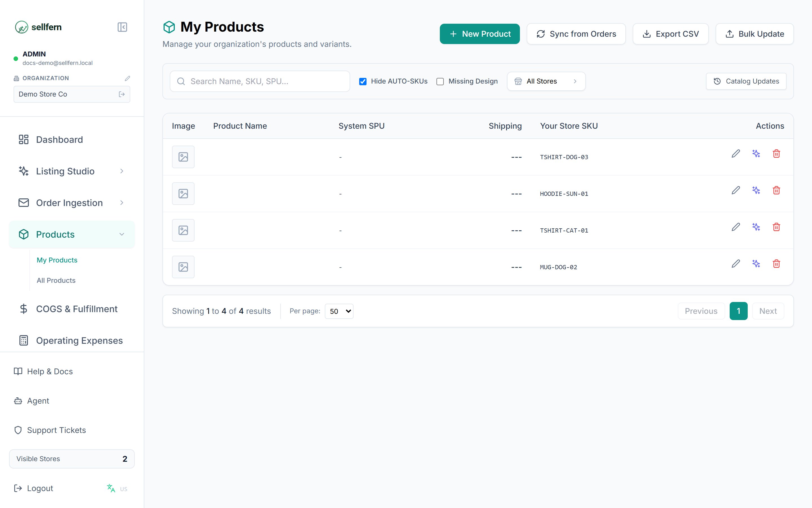Open the Demo Store Co organization selector
The image size is (812, 508).
pos(72,95)
